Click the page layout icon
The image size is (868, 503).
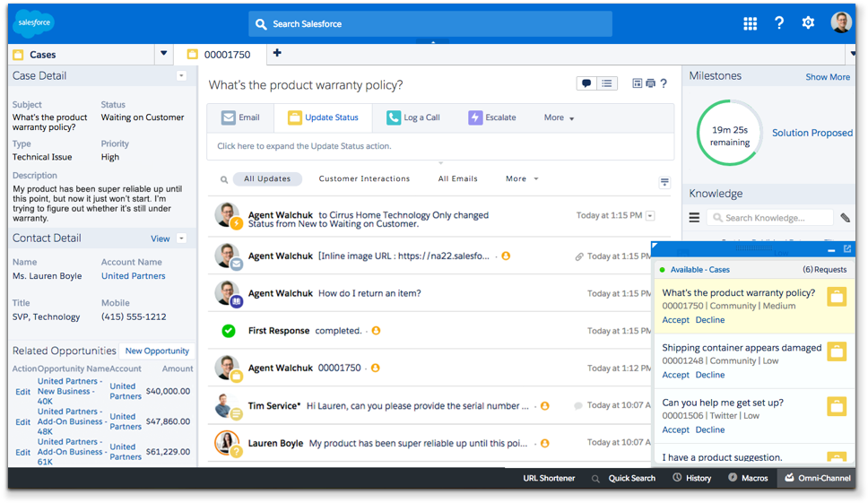point(638,83)
